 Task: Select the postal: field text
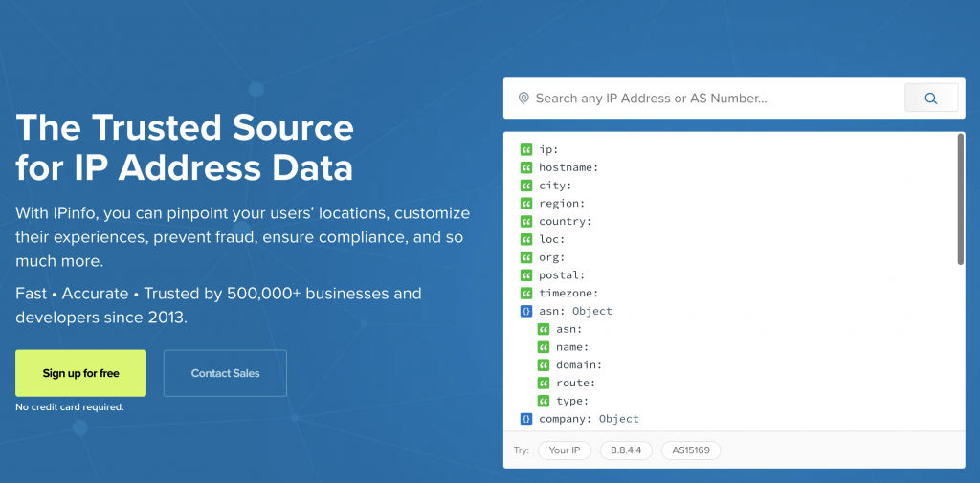(562, 274)
